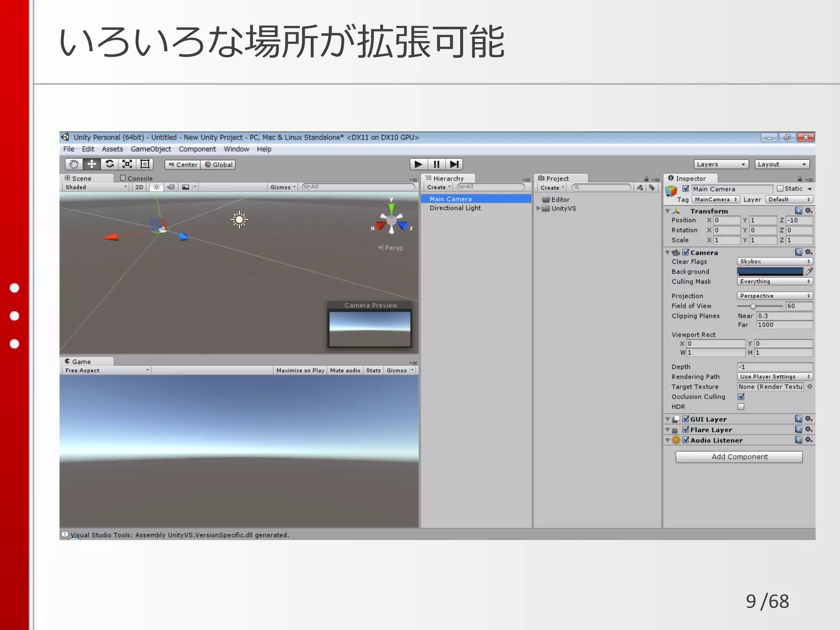The image size is (840, 630).
Task: Disable the Flare Layer checkbox
Action: [686, 429]
